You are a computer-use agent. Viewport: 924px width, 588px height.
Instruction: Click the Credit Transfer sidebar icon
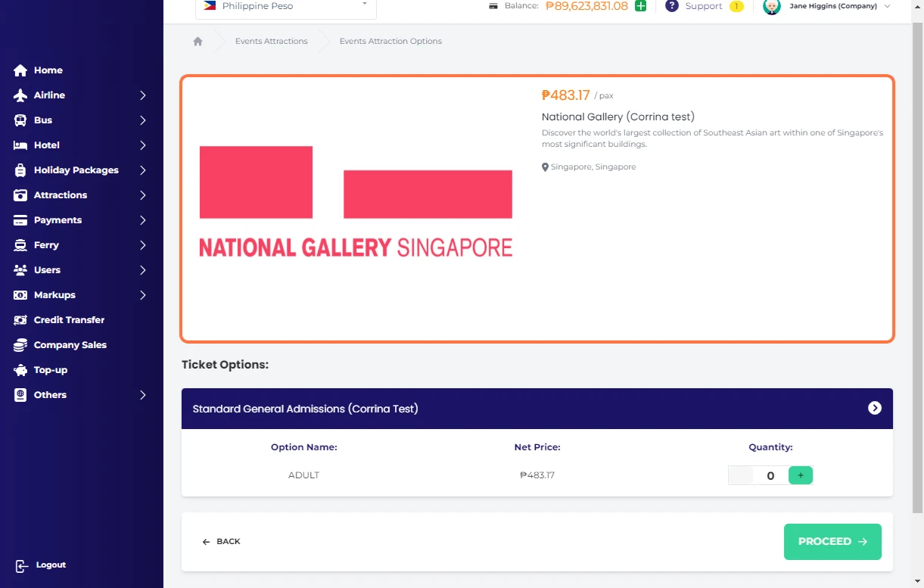pos(20,320)
